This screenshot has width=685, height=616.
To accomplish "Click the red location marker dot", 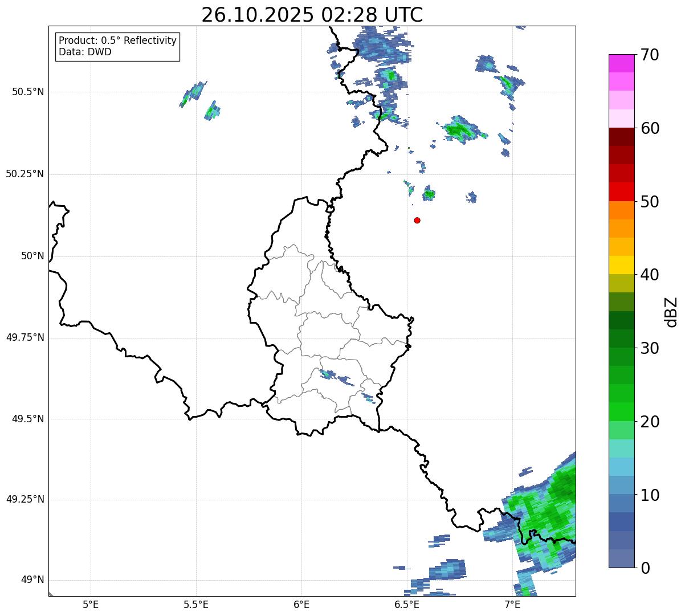I will pyautogui.click(x=417, y=220).
